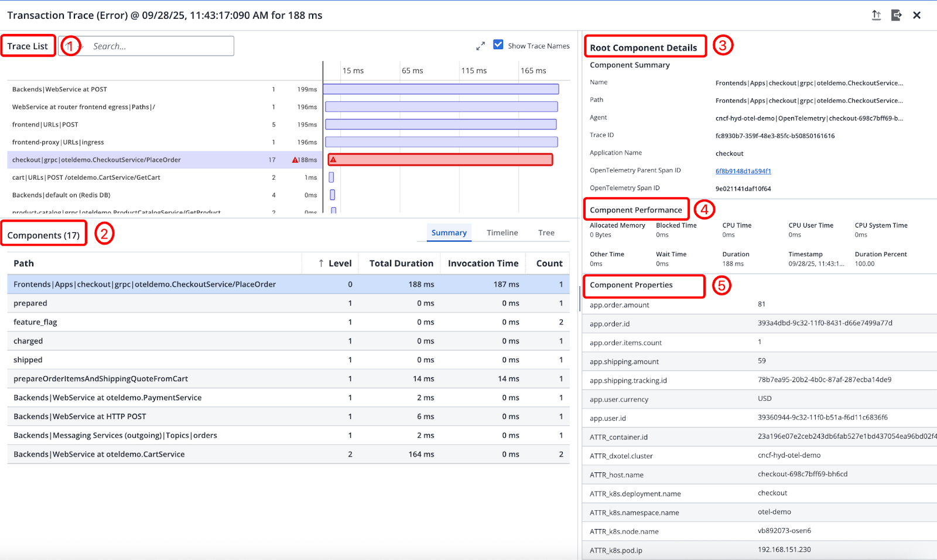Select the Summary tab

(449, 232)
